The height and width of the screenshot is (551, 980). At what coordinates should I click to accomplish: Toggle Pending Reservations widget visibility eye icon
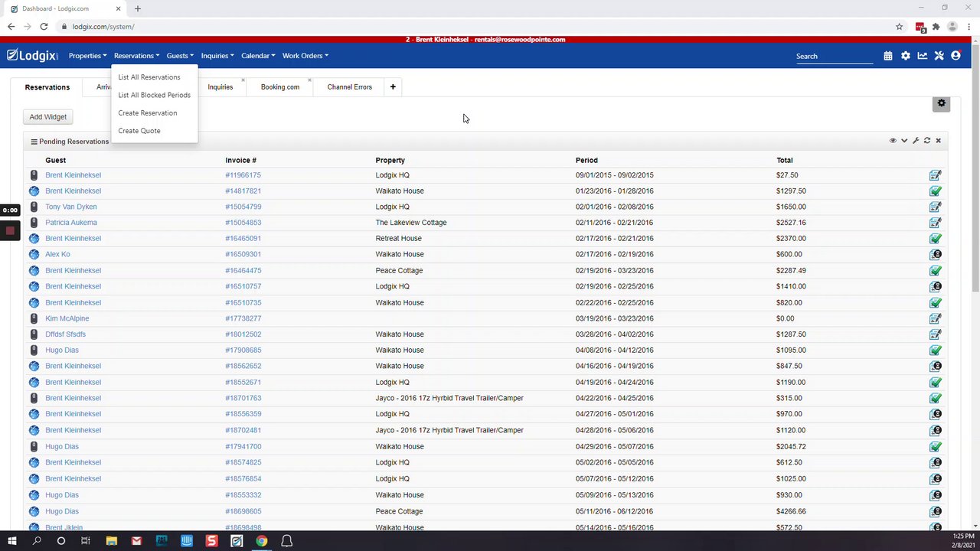click(893, 141)
